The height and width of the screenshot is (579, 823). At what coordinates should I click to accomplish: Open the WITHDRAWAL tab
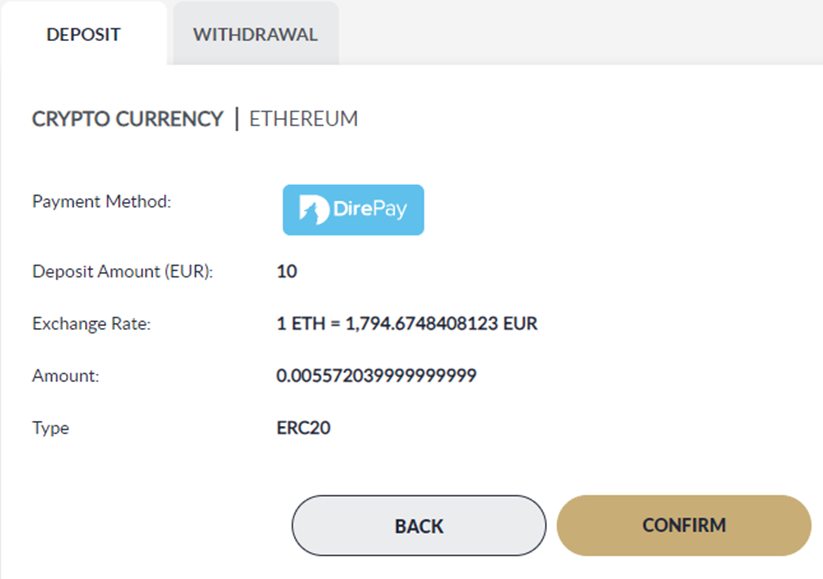point(256,34)
